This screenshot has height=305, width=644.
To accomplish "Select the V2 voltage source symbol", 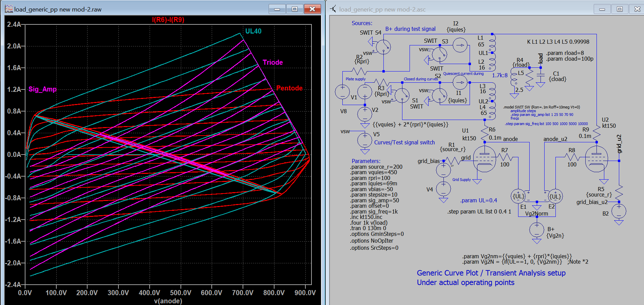I will [365, 114].
